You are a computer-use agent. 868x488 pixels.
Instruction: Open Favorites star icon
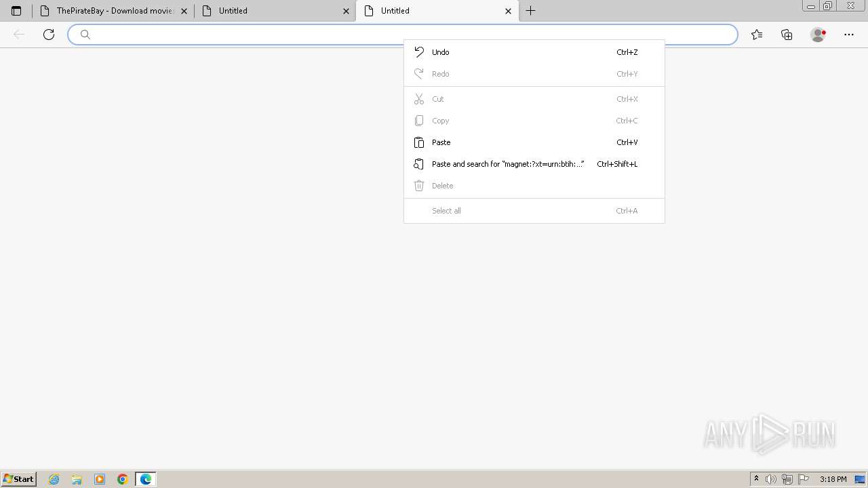point(757,35)
